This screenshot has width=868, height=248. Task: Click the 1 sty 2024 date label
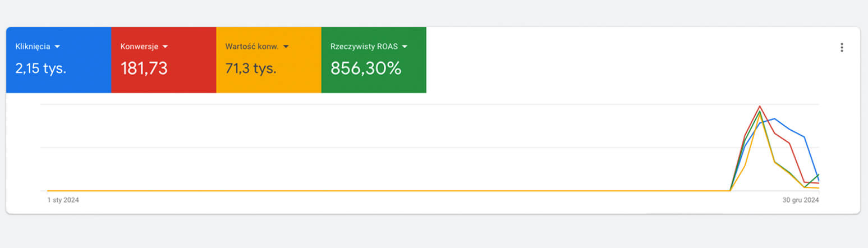(63, 200)
